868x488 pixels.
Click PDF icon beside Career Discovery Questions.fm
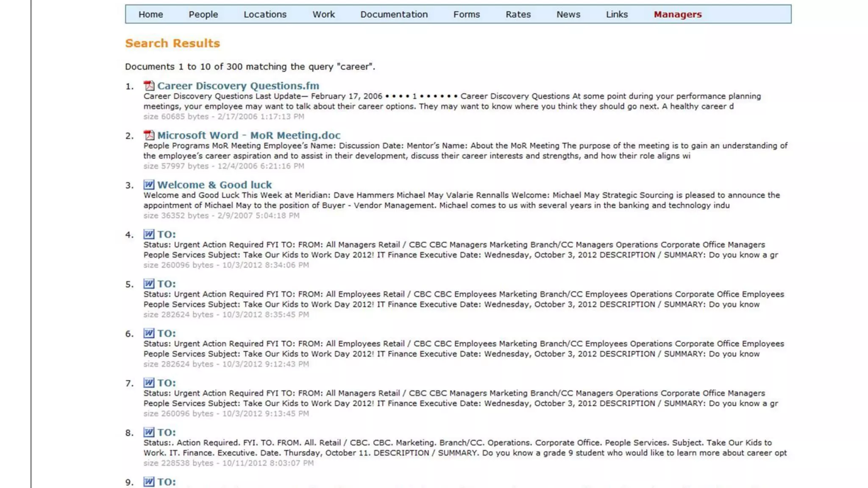point(149,86)
